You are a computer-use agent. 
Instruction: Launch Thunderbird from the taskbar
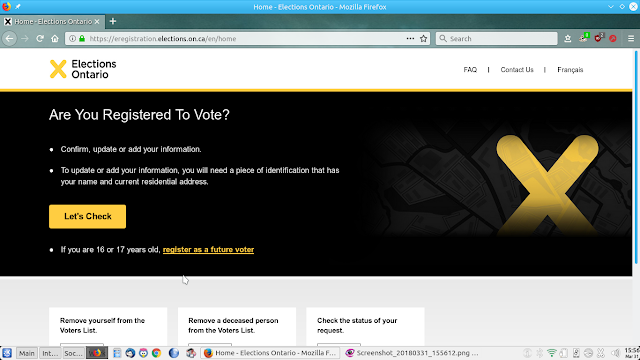click(130, 353)
